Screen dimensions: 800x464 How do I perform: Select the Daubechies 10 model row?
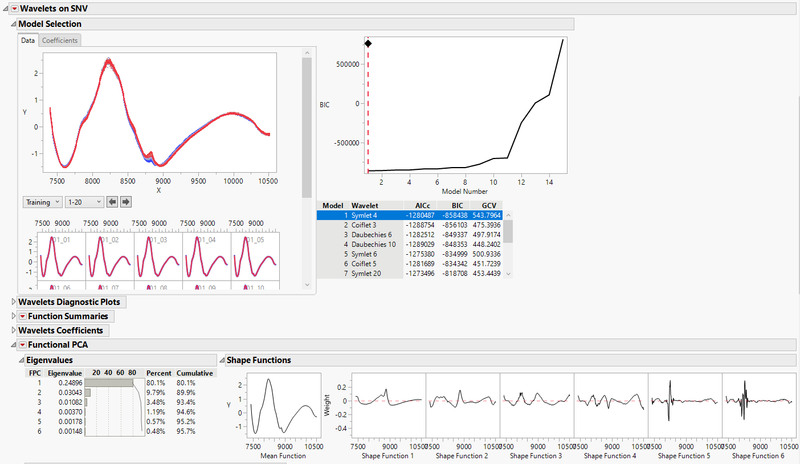coord(410,245)
